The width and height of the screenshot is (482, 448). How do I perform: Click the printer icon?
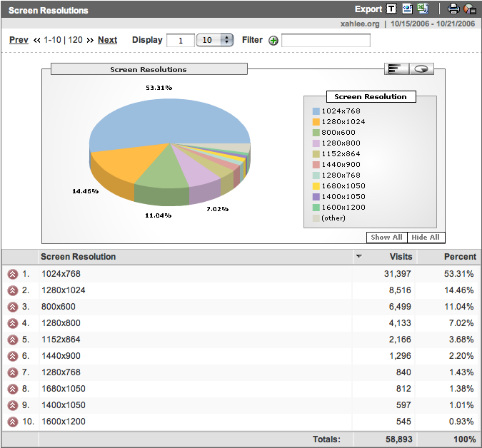(x=453, y=9)
